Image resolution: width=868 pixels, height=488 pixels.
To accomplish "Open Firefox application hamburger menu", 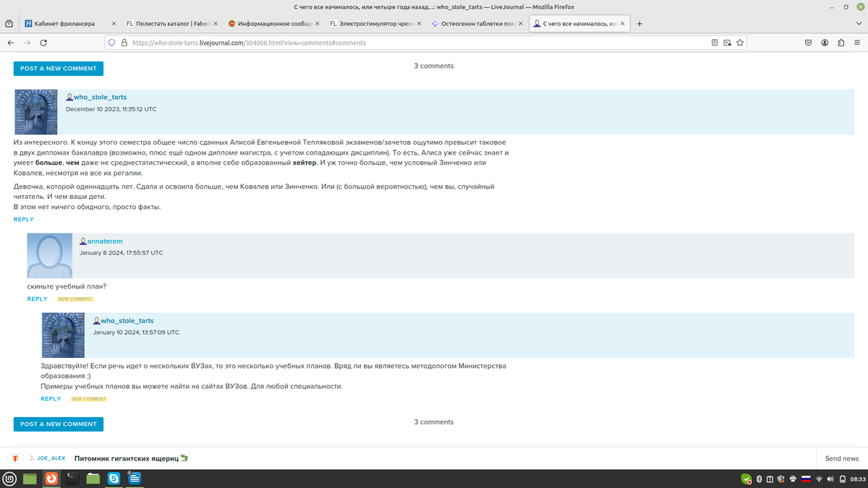I will click(858, 43).
